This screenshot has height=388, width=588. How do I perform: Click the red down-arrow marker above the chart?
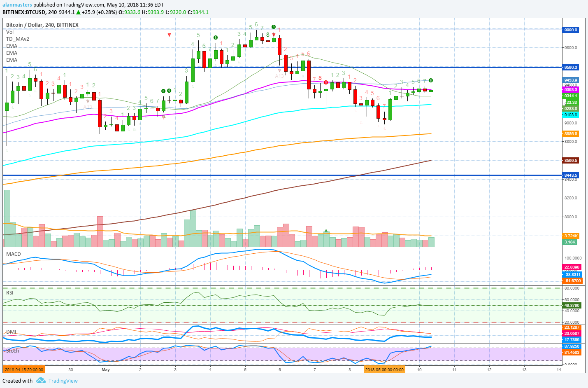click(169, 35)
